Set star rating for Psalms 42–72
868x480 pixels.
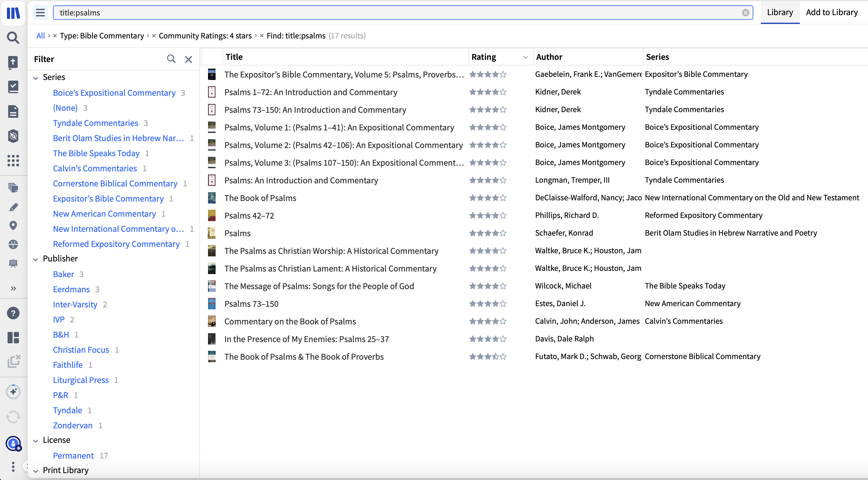[488, 215]
